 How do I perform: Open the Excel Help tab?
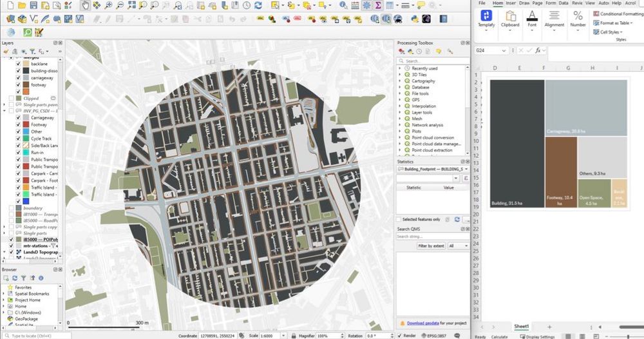(x=616, y=3)
